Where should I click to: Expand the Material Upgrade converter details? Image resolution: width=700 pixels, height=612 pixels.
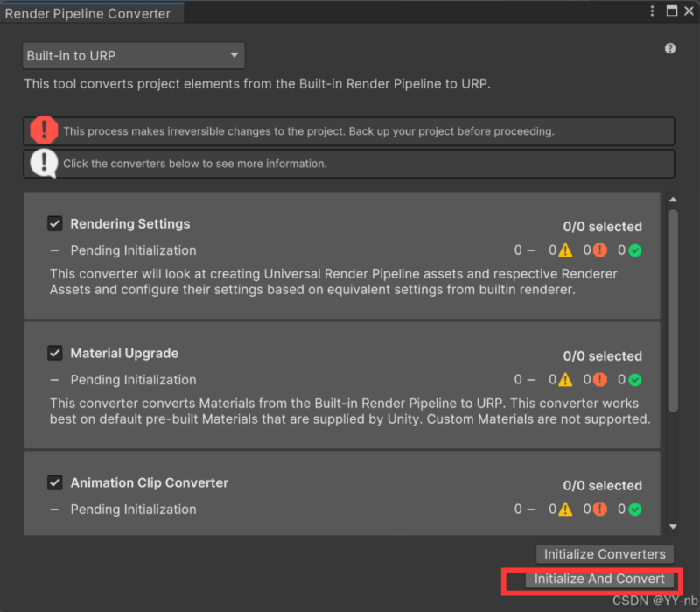124,354
